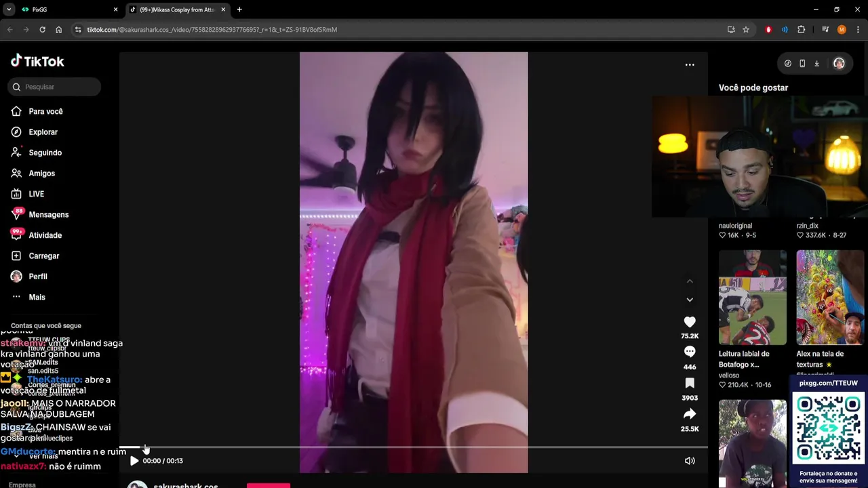The height and width of the screenshot is (488, 868).
Task: Open velloso account link
Action: click(729, 375)
